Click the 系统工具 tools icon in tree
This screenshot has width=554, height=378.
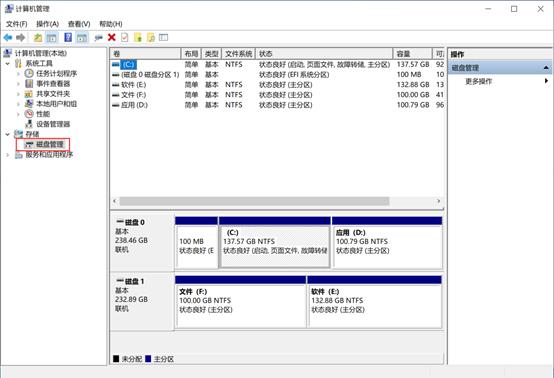[x=18, y=64]
